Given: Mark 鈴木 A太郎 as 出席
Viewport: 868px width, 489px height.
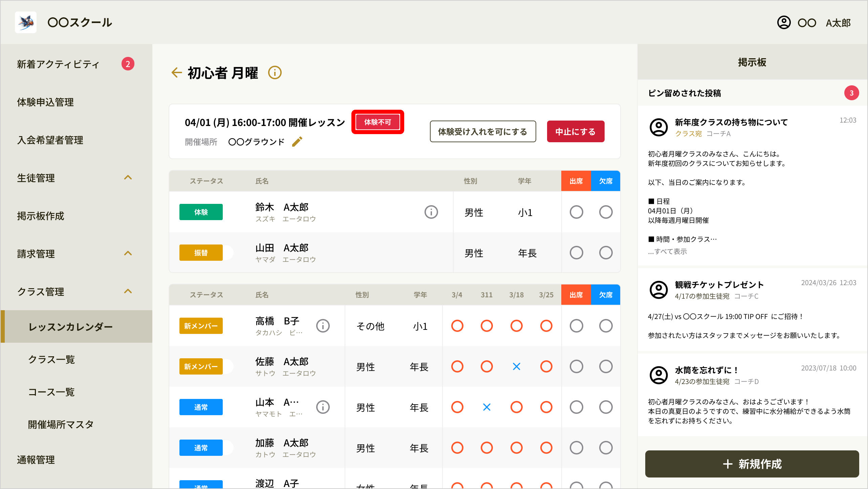Looking at the screenshot, I should click(x=576, y=212).
